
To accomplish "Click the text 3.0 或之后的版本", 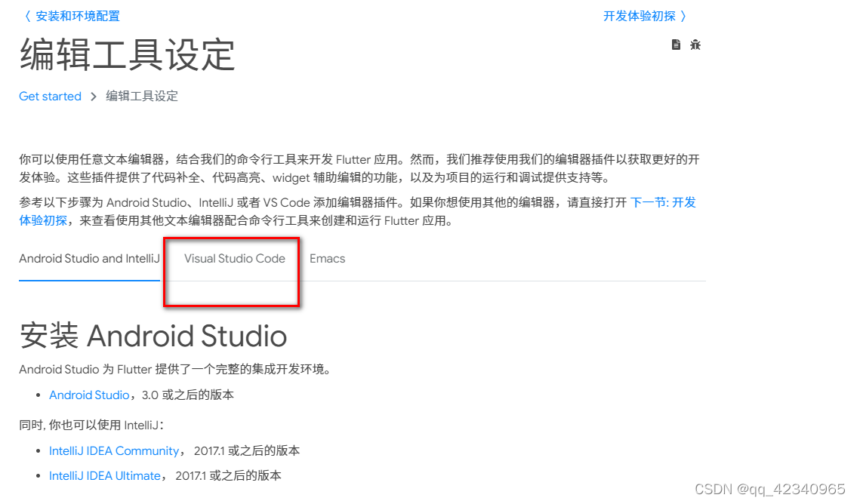I will [187, 395].
